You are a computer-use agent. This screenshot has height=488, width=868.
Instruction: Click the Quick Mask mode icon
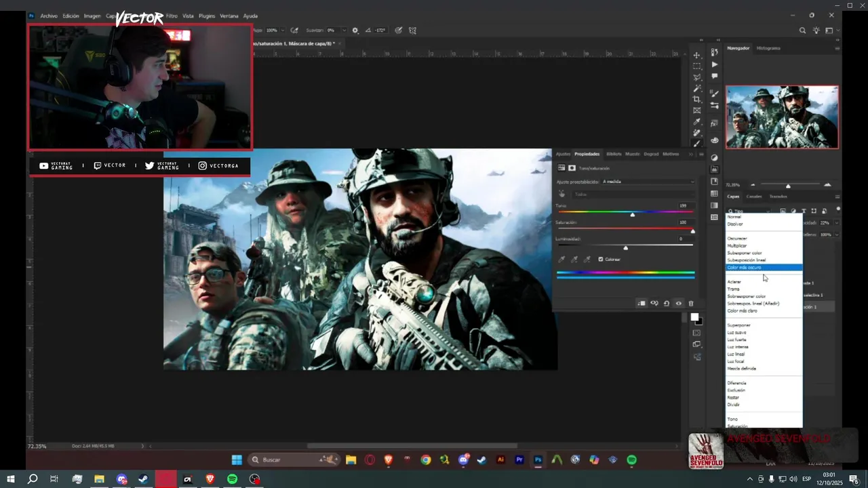pos(696,333)
